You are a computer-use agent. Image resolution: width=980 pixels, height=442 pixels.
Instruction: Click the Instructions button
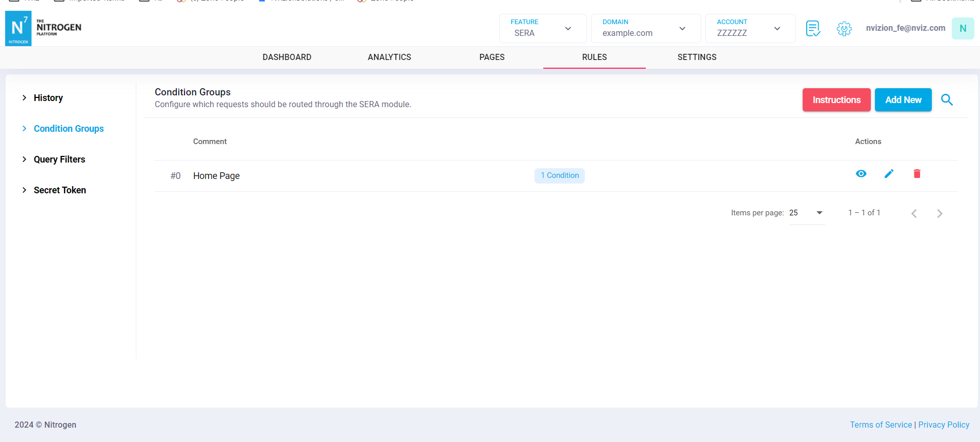coord(836,100)
